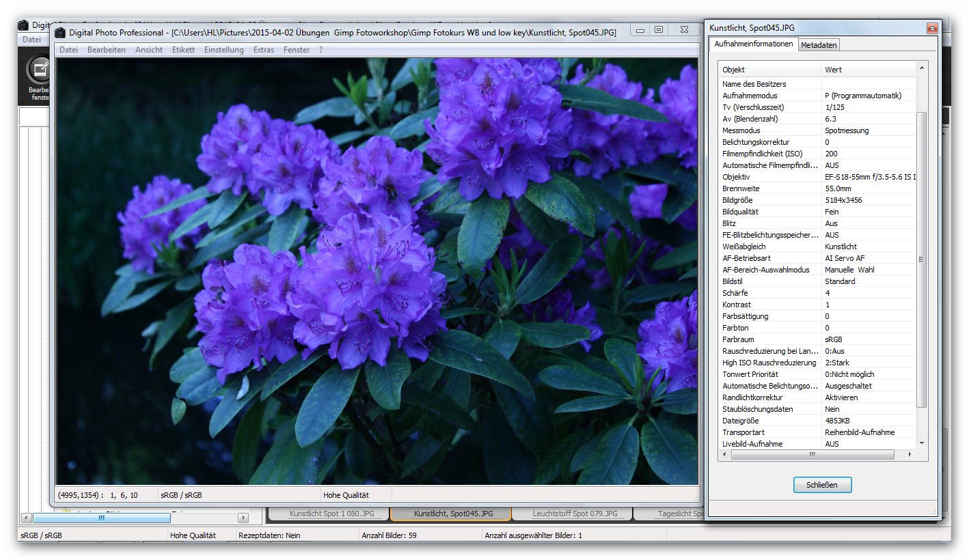
Task: Minimize the photo viewer window
Action: pos(640,29)
